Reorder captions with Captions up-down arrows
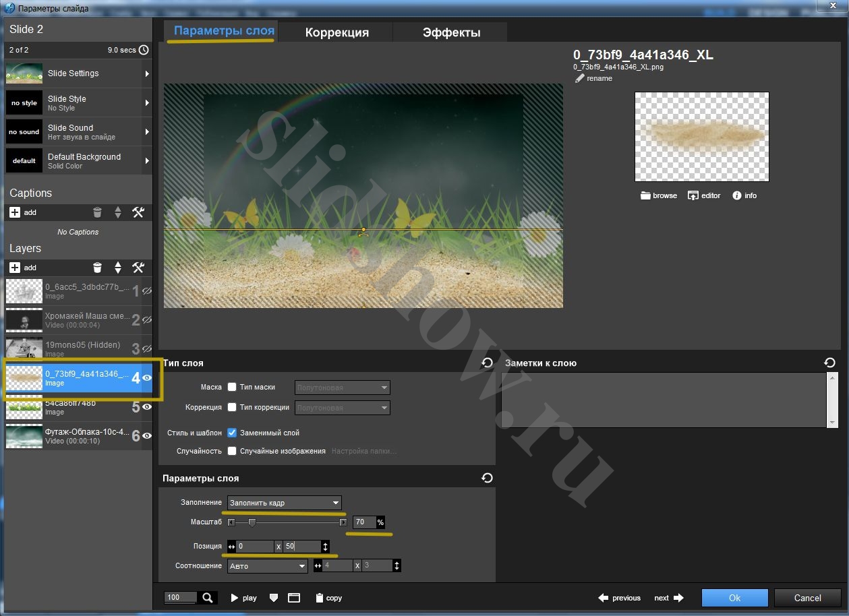This screenshot has width=849, height=616. [x=118, y=212]
